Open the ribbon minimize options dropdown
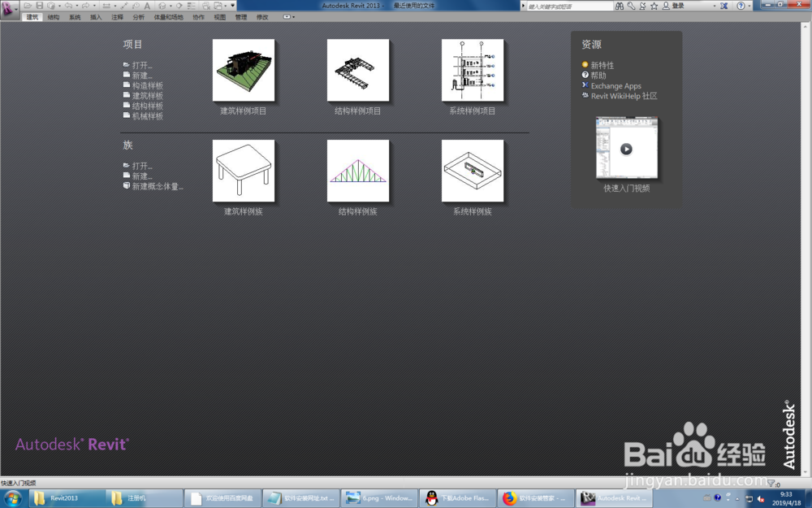The height and width of the screenshot is (508, 812). click(293, 17)
